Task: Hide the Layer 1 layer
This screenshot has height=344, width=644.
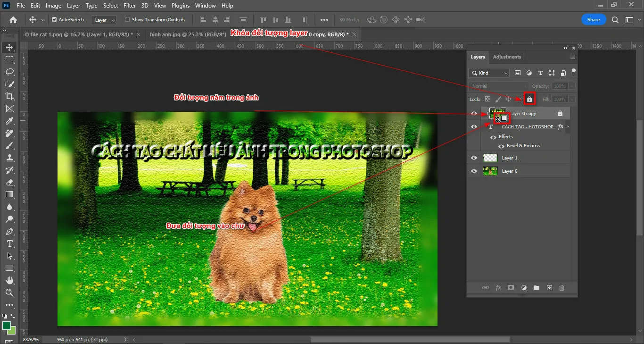Action: click(x=474, y=158)
